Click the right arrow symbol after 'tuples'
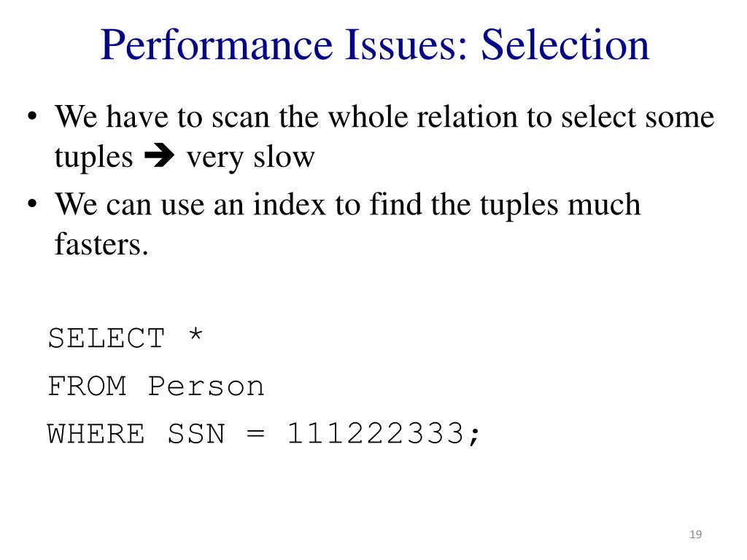The width and height of the screenshot is (747, 560). pos(159,156)
